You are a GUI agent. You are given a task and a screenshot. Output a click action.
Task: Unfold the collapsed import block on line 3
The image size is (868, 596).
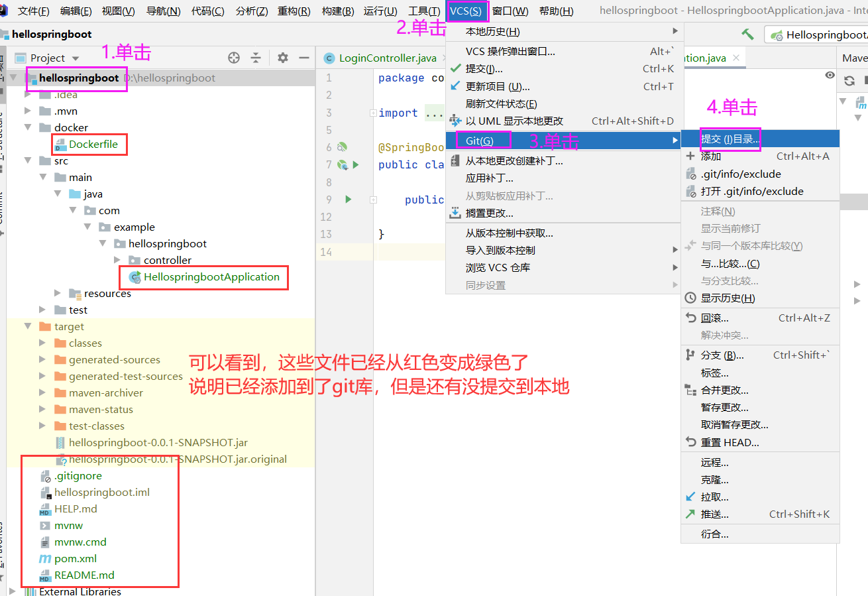click(x=373, y=113)
